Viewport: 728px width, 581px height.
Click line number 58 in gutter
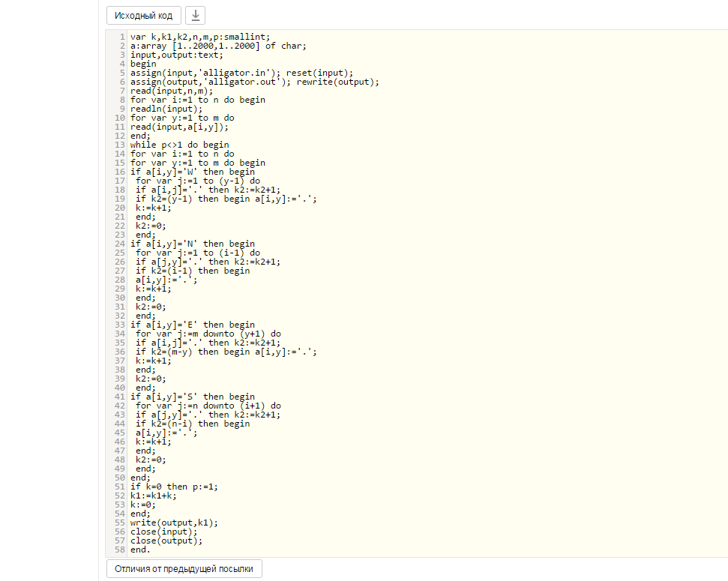120,550
